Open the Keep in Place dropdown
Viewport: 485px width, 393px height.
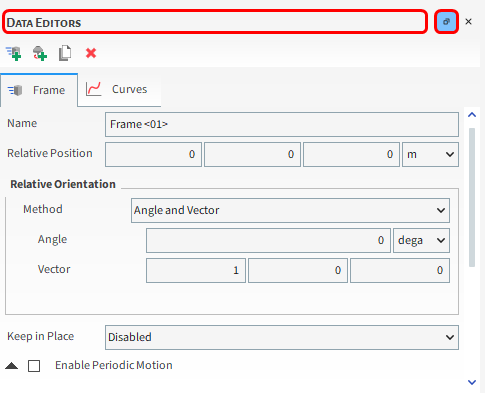coord(282,337)
